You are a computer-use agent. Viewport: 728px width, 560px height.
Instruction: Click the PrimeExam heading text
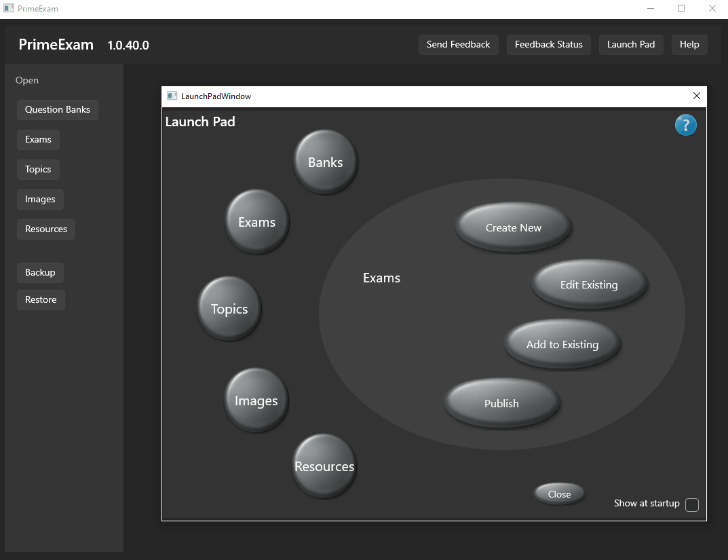click(56, 45)
